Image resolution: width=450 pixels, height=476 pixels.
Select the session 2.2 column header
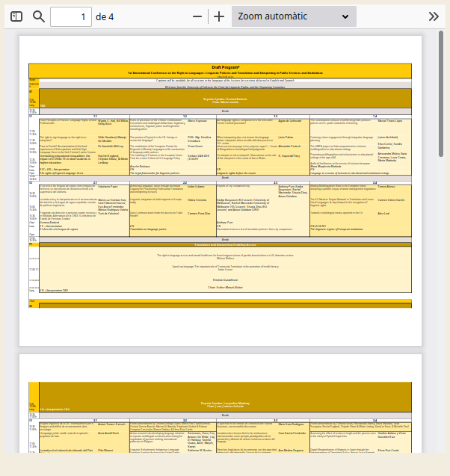(x=185, y=182)
